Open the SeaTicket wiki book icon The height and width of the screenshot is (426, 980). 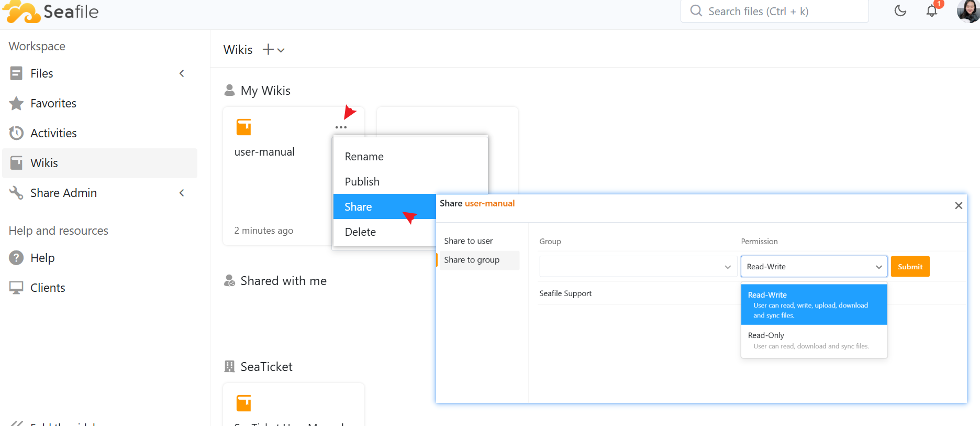click(244, 403)
